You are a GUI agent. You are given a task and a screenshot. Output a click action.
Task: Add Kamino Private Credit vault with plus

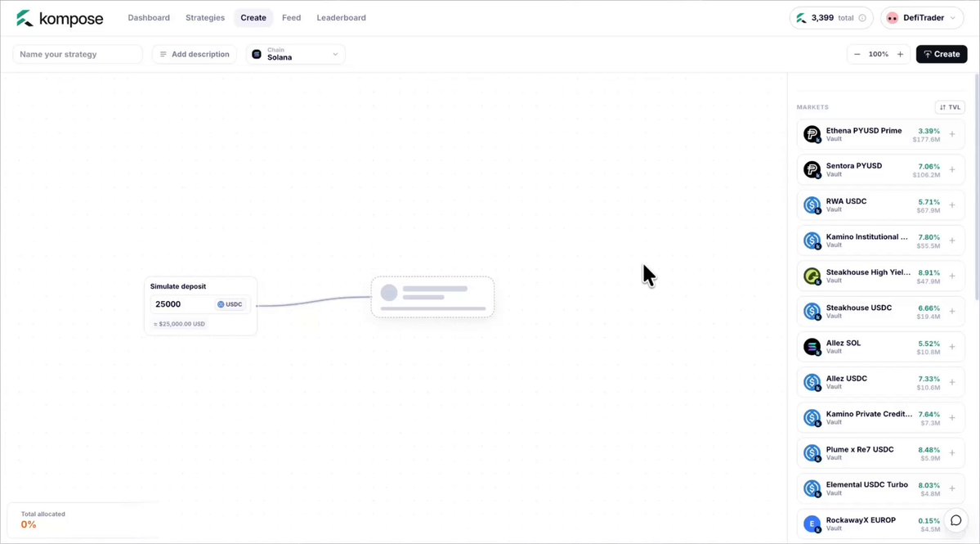tap(952, 418)
